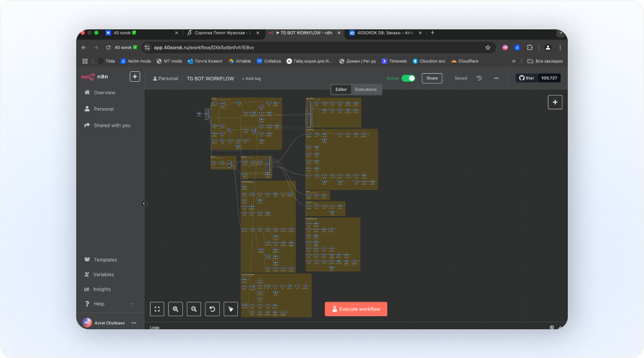Click Personal breadcrumb in header
This screenshot has width=644, height=358.
click(x=166, y=79)
